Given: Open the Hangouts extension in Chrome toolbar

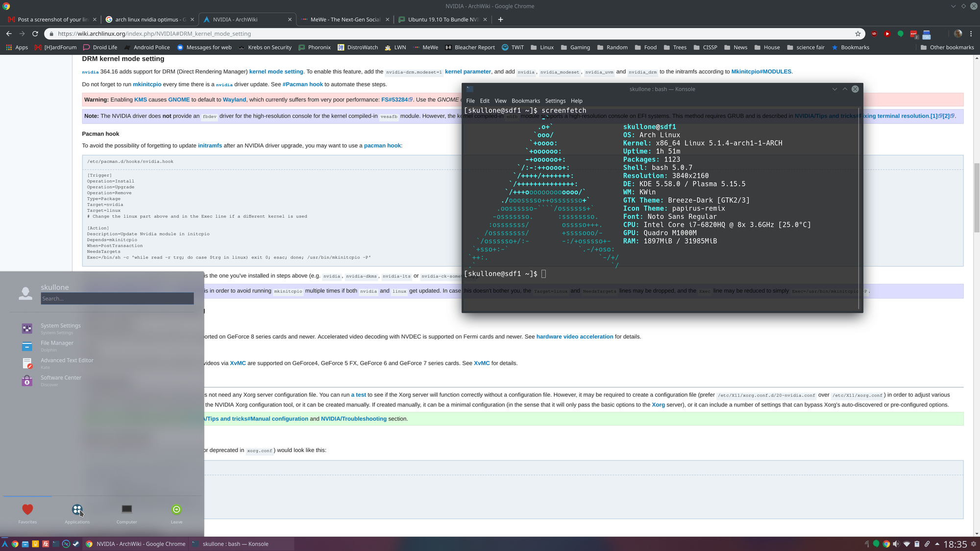Looking at the screenshot, I should (x=900, y=34).
